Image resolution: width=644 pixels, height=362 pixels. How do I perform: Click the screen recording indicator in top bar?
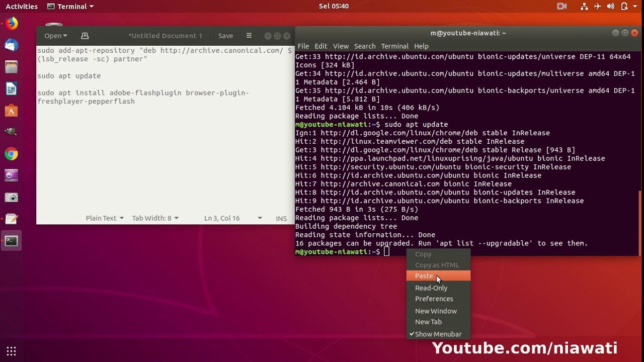562,6
